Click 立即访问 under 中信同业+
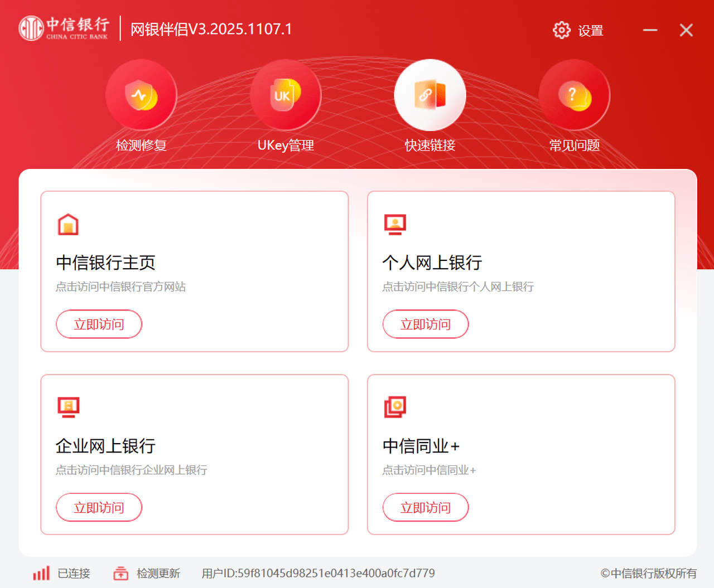The height and width of the screenshot is (588, 714). (x=426, y=507)
